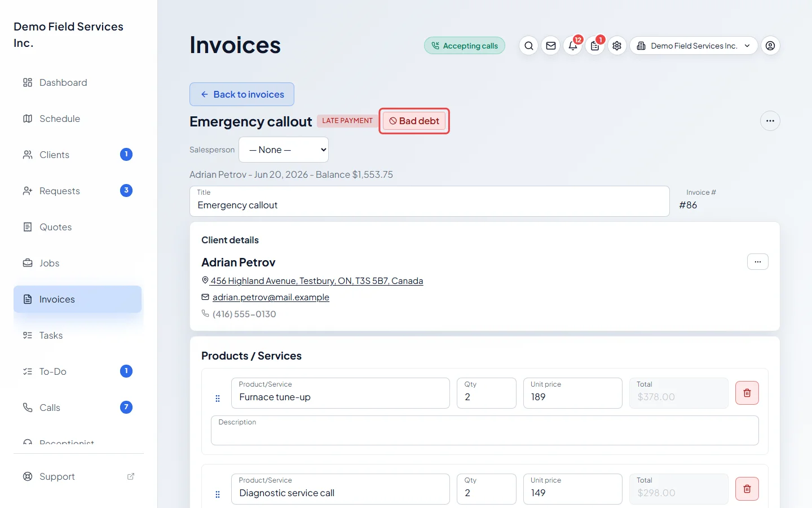Open Schedule in sidebar
This screenshot has height=508, width=812.
pos(78,119)
